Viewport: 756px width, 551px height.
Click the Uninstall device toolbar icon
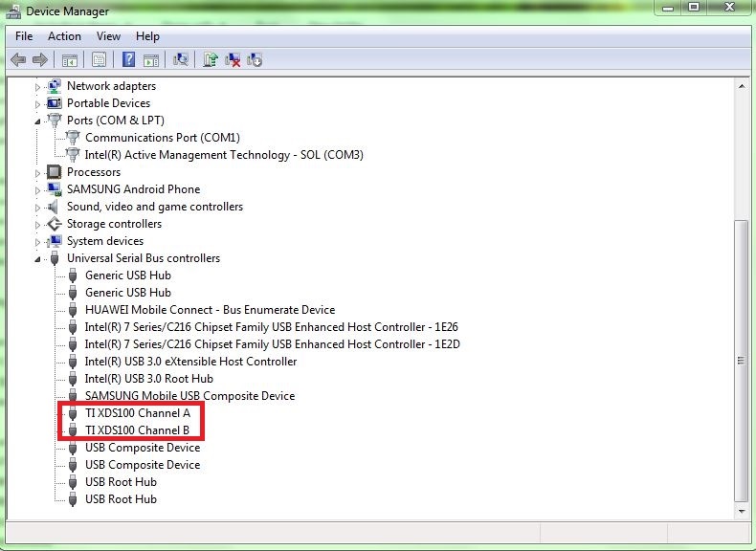(233, 59)
